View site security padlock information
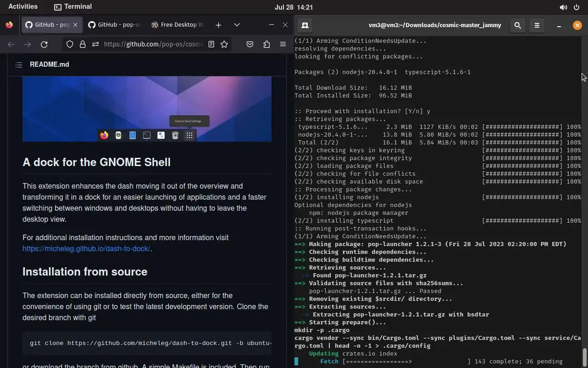 tap(83, 44)
